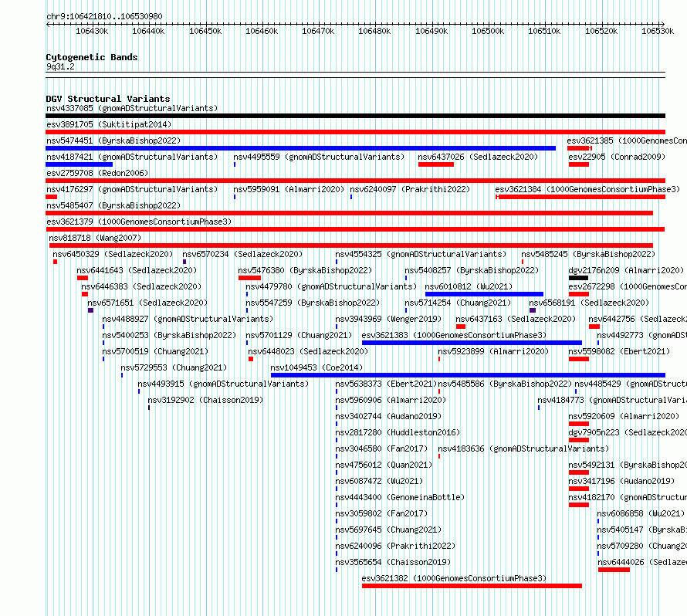This screenshot has width=687, height=616.
Task: Click nsv4756012 (Quan2021) label
Action: click(384, 465)
